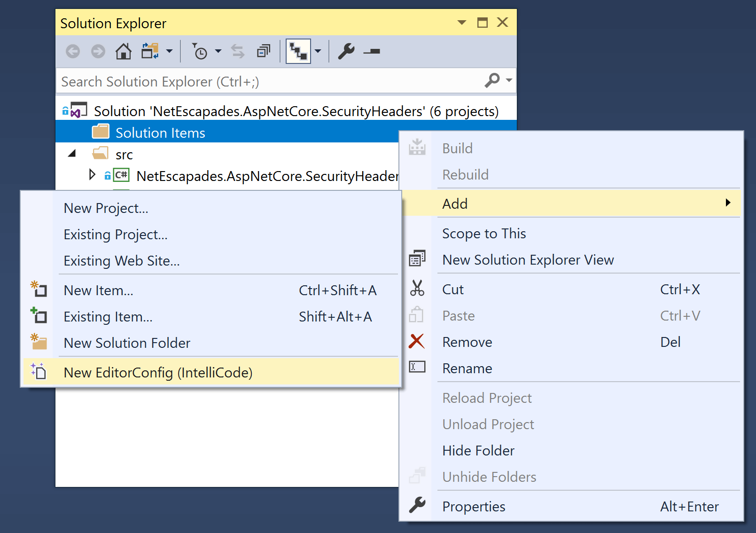This screenshot has width=756, height=533.
Task: Open Properties via wrench toolbar icon
Action: (x=346, y=51)
